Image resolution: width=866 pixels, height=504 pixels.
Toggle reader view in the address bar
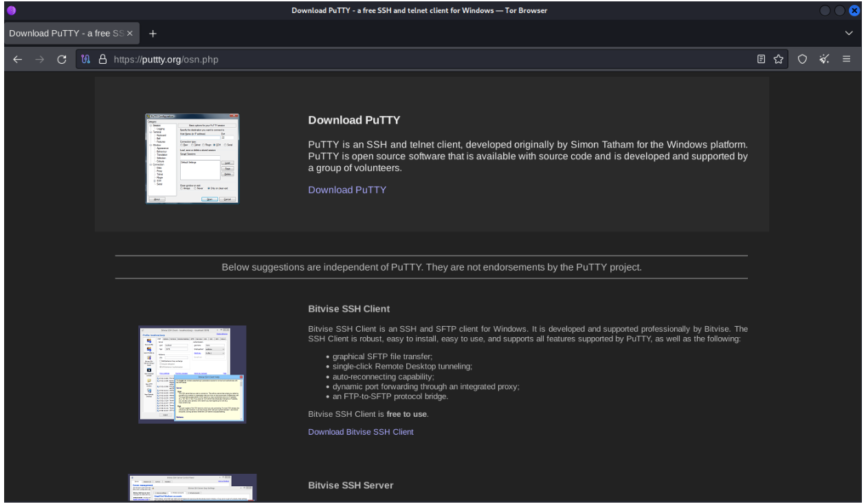point(761,60)
